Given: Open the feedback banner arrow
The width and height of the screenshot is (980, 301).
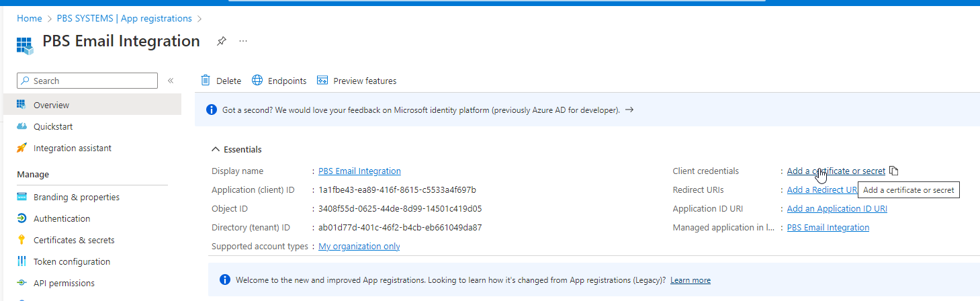Looking at the screenshot, I should (629, 110).
